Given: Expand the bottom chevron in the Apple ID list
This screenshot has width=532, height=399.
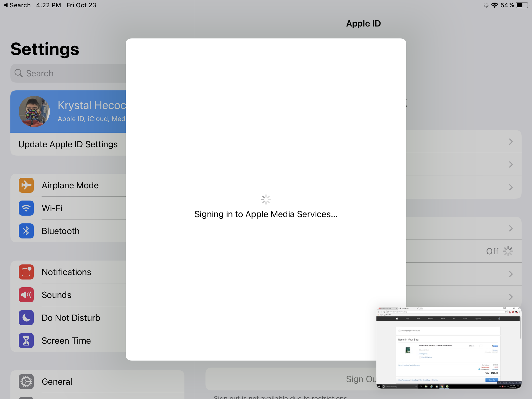Looking at the screenshot, I should coord(511,297).
